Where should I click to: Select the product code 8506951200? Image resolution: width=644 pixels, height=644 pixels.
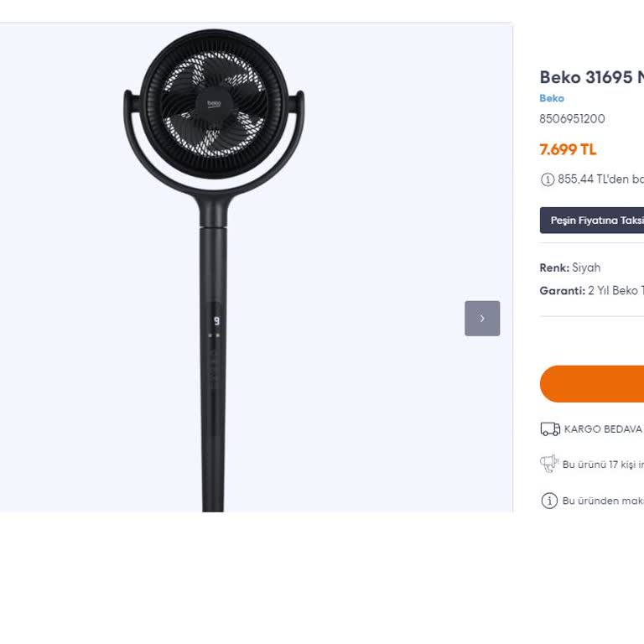point(572,119)
